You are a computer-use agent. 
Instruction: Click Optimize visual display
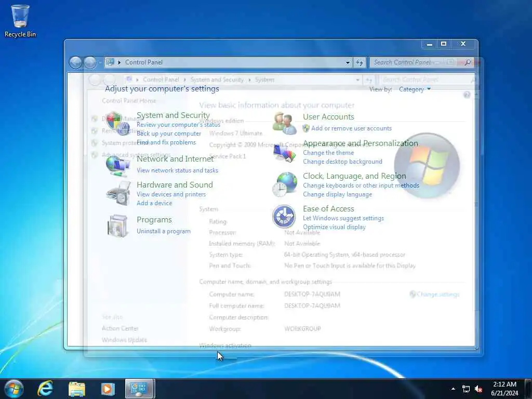coord(334,227)
